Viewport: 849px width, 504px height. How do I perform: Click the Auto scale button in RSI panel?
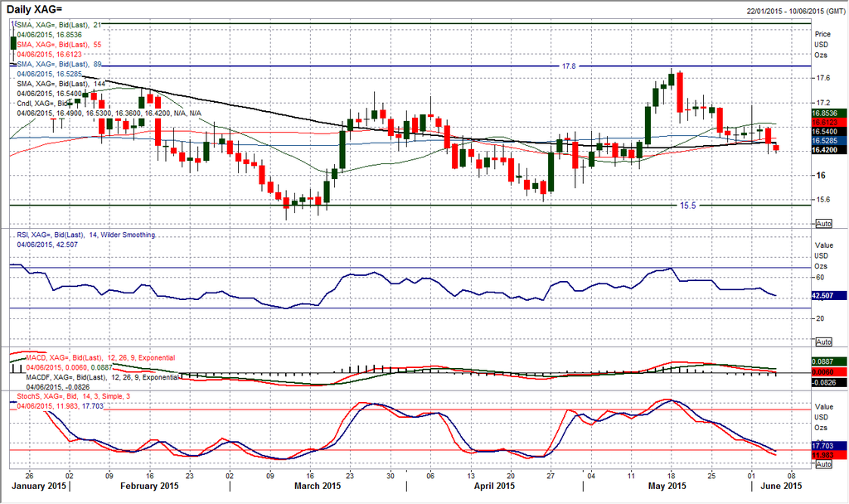pyautogui.click(x=823, y=342)
